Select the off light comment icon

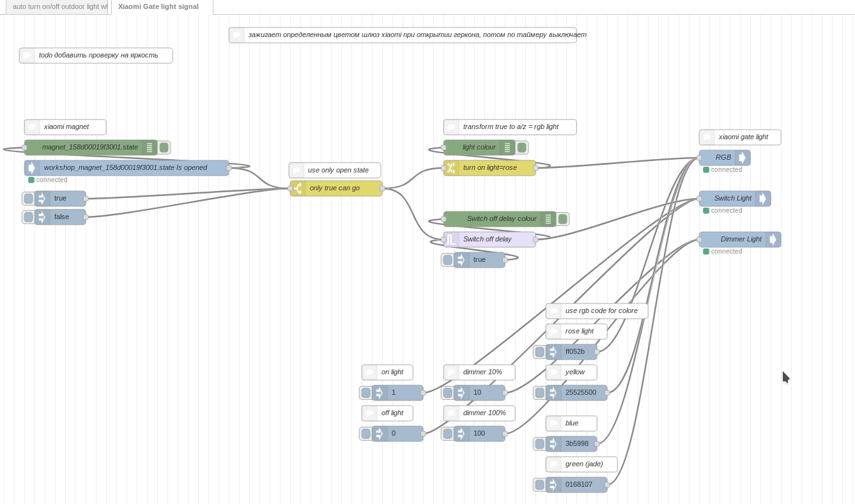pyautogui.click(x=369, y=413)
